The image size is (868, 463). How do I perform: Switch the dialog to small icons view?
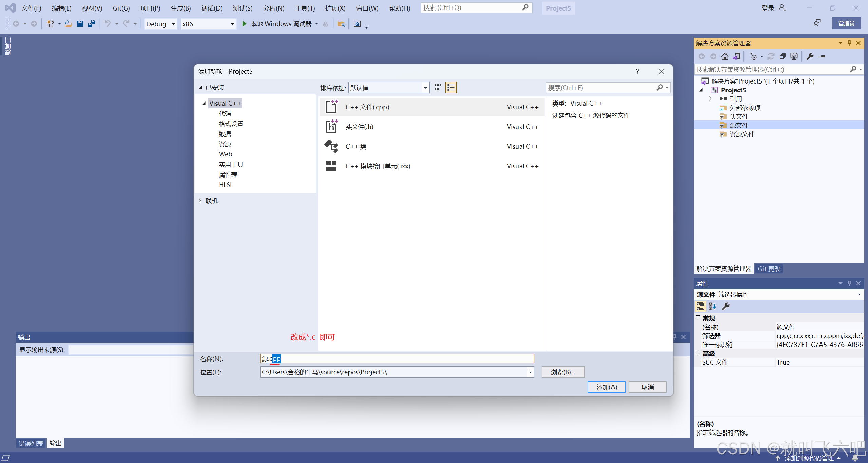pyautogui.click(x=438, y=88)
